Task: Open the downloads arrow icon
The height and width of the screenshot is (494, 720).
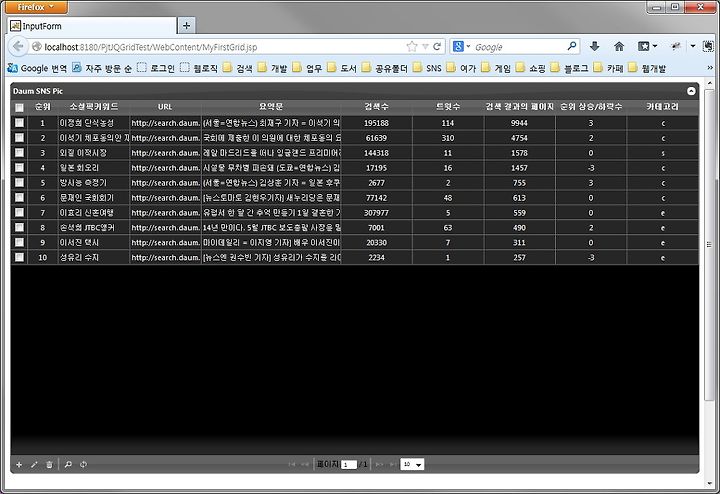Action: (595, 46)
